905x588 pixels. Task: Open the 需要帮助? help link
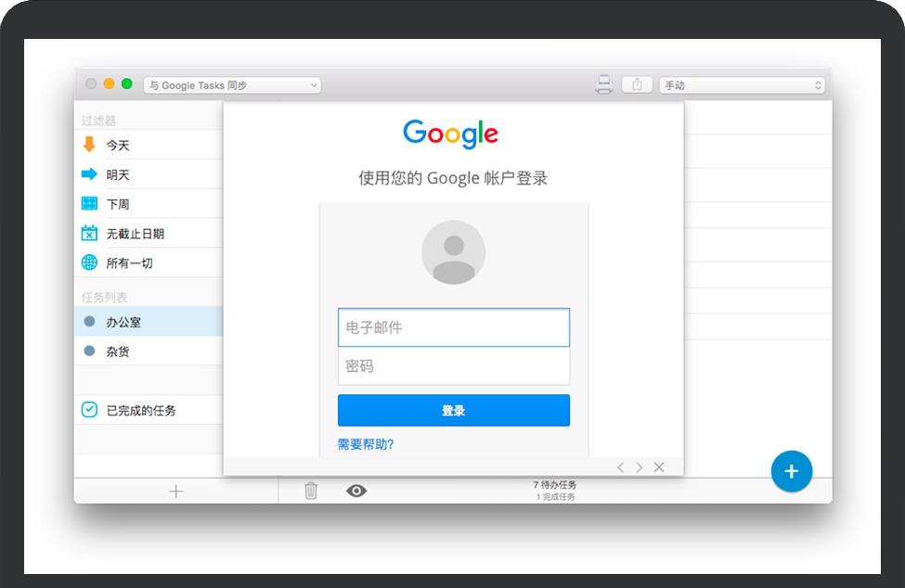(x=366, y=444)
